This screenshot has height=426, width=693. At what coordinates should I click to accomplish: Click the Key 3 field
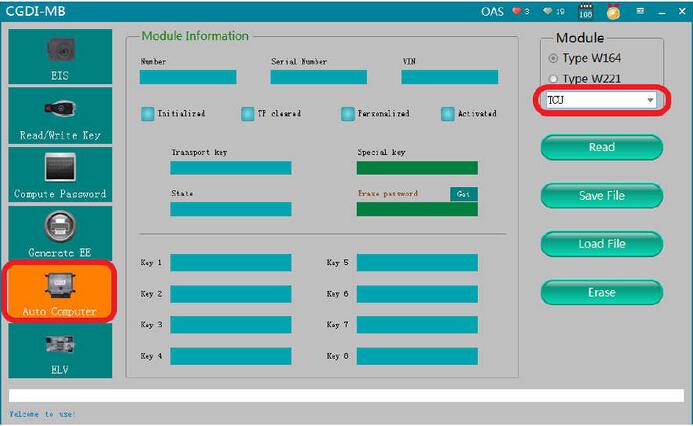point(231,325)
